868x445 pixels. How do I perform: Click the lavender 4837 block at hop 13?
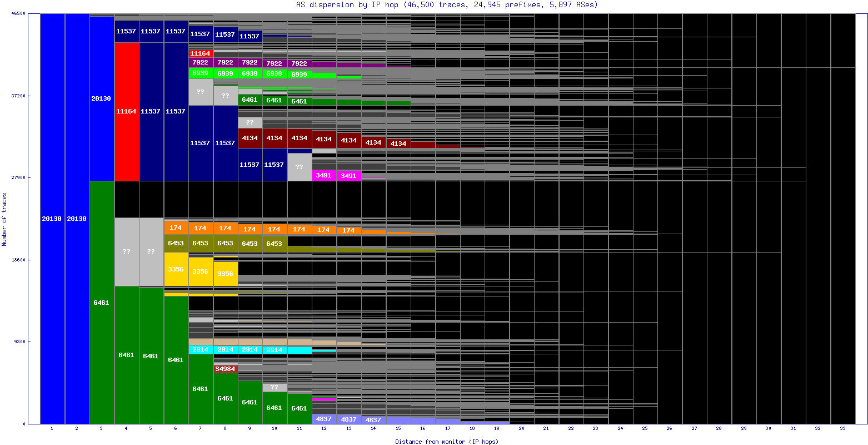click(x=348, y=419)
